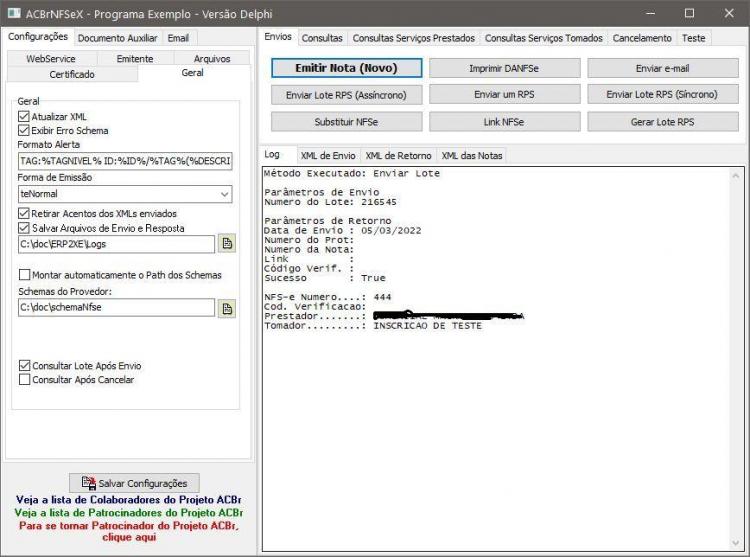Click 'Data de Envio : 05/03/2022' log line

342,230
